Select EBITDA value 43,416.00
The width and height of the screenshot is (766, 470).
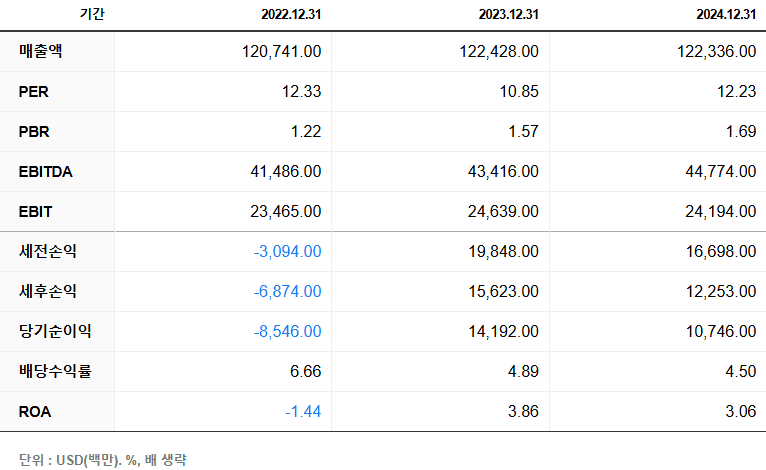coord(503,171)
